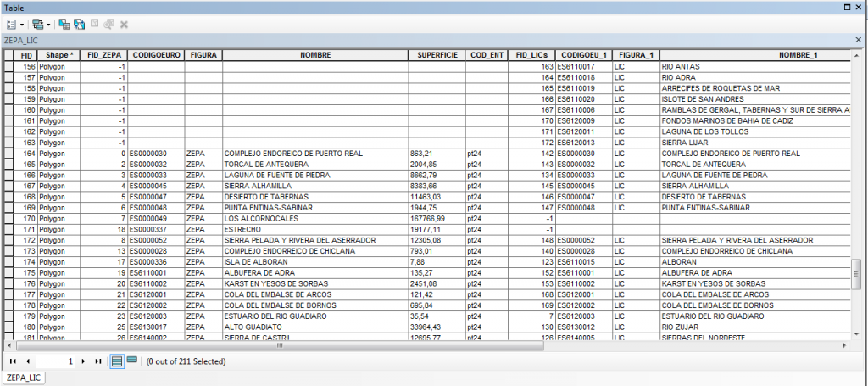Switch to the ZEPA_LIC bottom tab
This screenshot has height=386, width=868.
click(x=24, y=377)
